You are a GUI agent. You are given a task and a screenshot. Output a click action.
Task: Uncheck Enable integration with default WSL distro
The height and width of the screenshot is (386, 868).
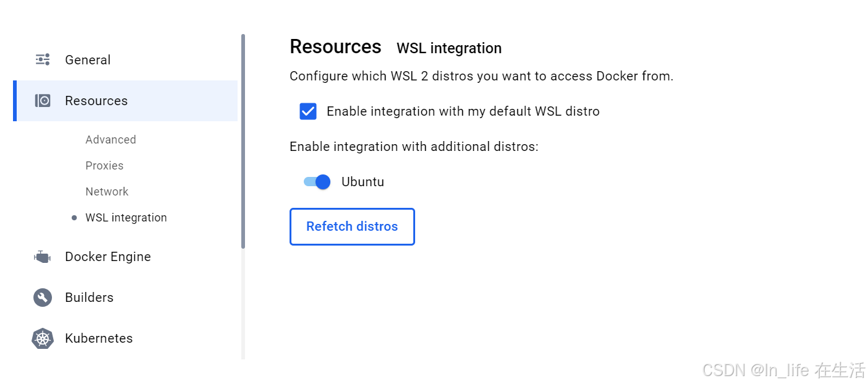point(308,111)
